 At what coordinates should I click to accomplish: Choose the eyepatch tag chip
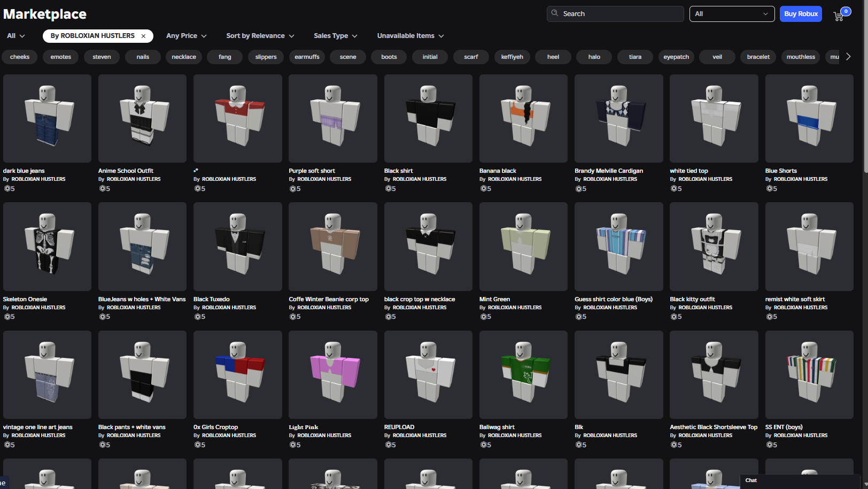(676, 57)
